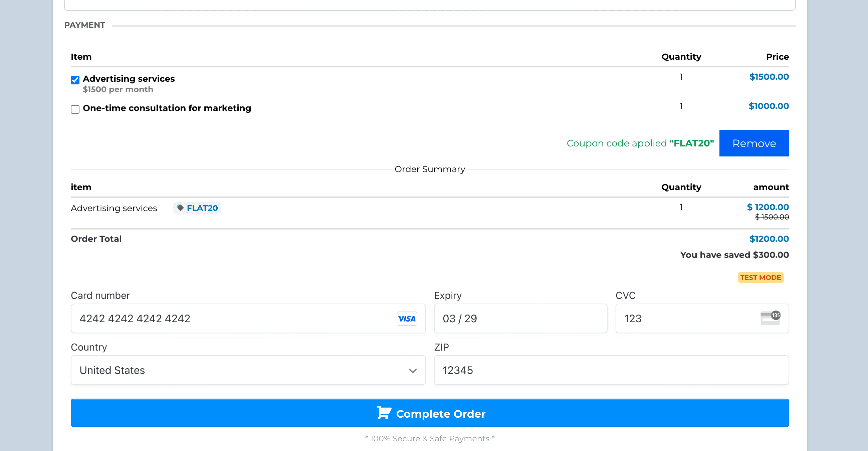The height and width of the screenshot is (451, 868).
Task: Click the discounted $ 1200.00 amount
Action: coord(768,207)
